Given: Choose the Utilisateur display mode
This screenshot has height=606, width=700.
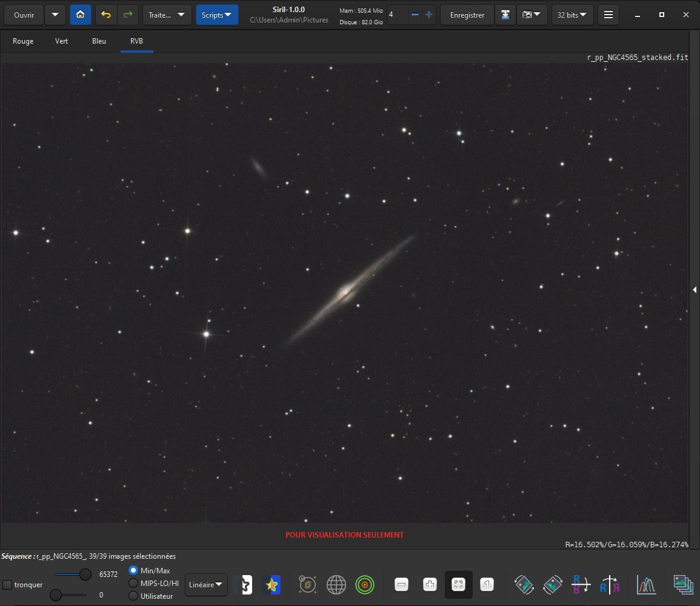Looking at the screenshot, I should [x=133, y=596].
